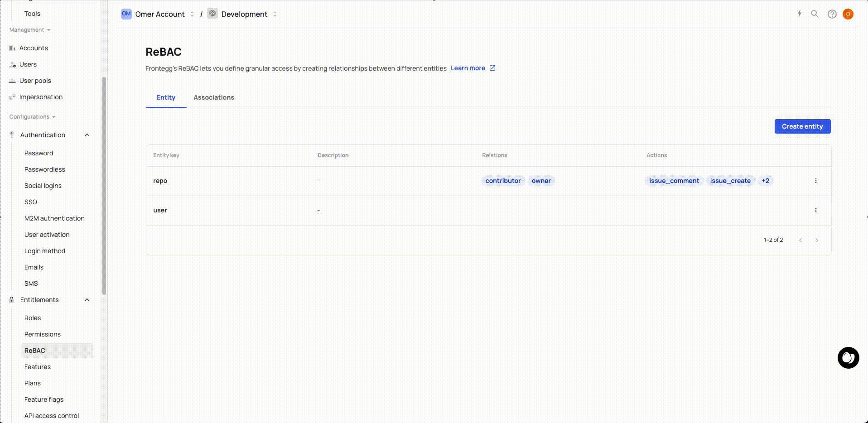Collapse the Management section dropdown
Screen dimensions: 868x423
click(x=48, y=30)
